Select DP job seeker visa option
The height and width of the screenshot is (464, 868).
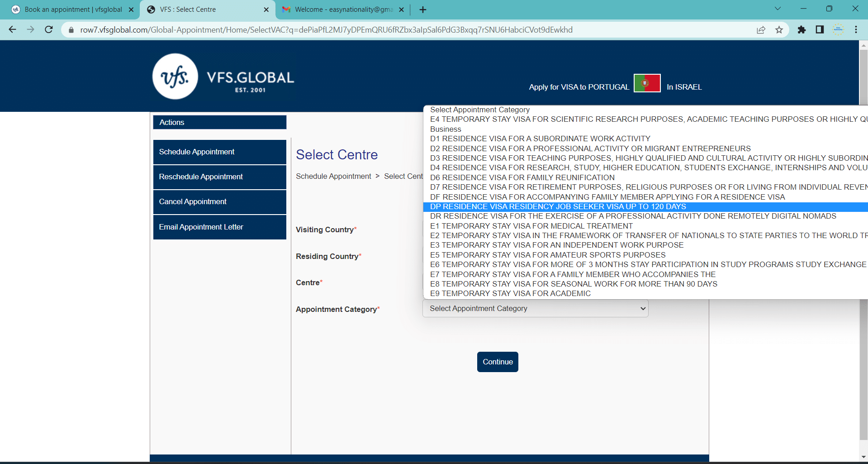[x=645, y=206]
